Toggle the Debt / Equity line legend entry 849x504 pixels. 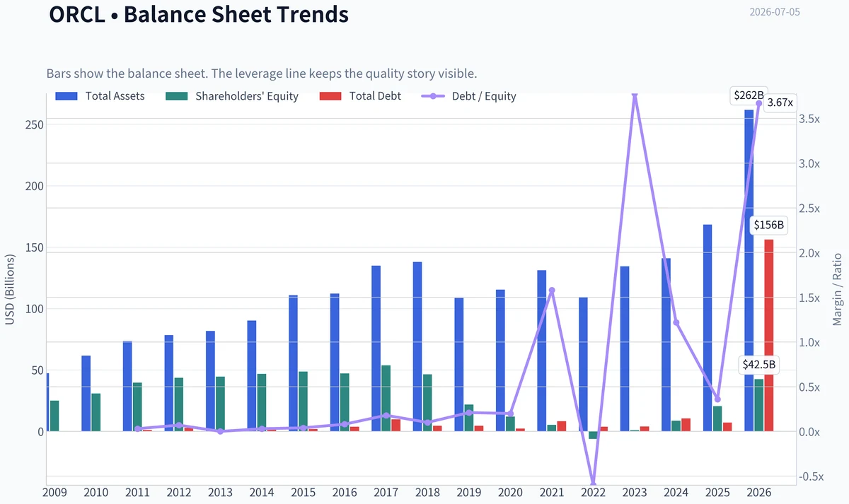(x=469, y=96)
